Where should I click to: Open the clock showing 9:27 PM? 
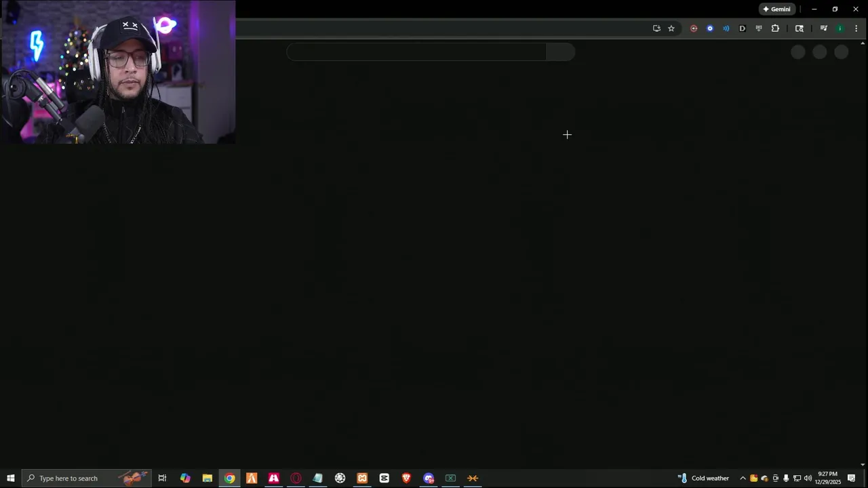tap(827, 479)
